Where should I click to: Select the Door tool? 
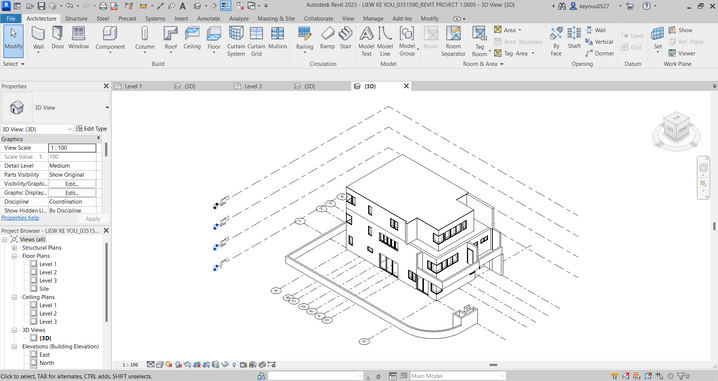pos(58,38)
